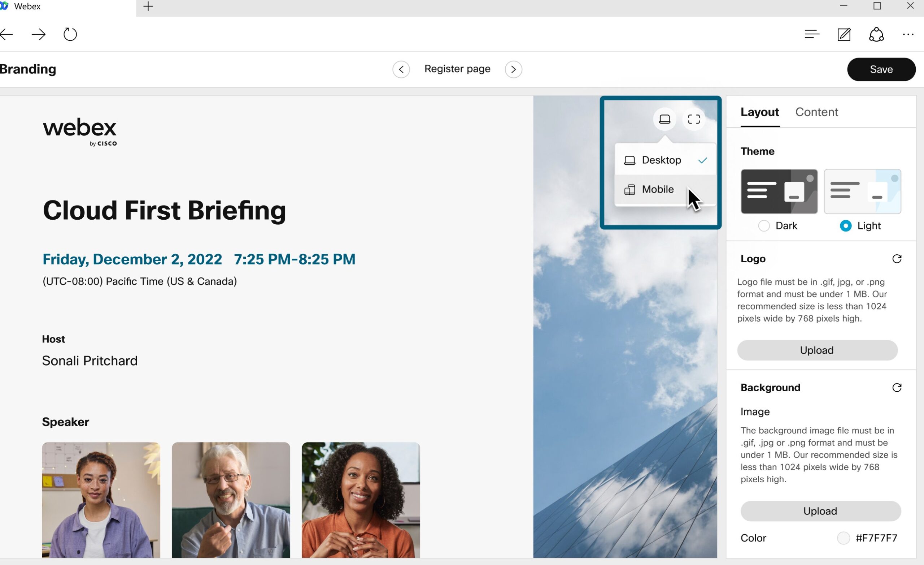The width and height of the screenshot is (924, 565).
Task: Go to the next branding page
Action: tap(513, 69)
